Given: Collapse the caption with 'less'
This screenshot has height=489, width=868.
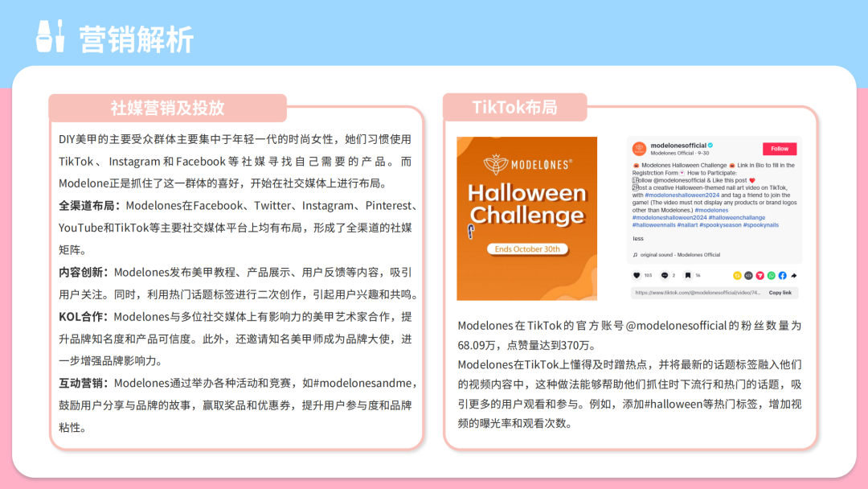Looking at the screenshot, I should [637, 239].
